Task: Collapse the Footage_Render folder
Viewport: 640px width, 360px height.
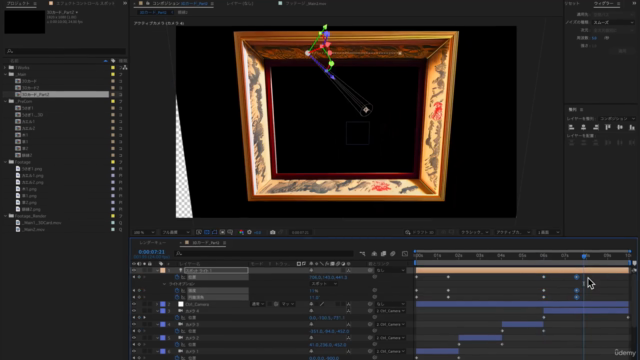Action: [5, 216]
